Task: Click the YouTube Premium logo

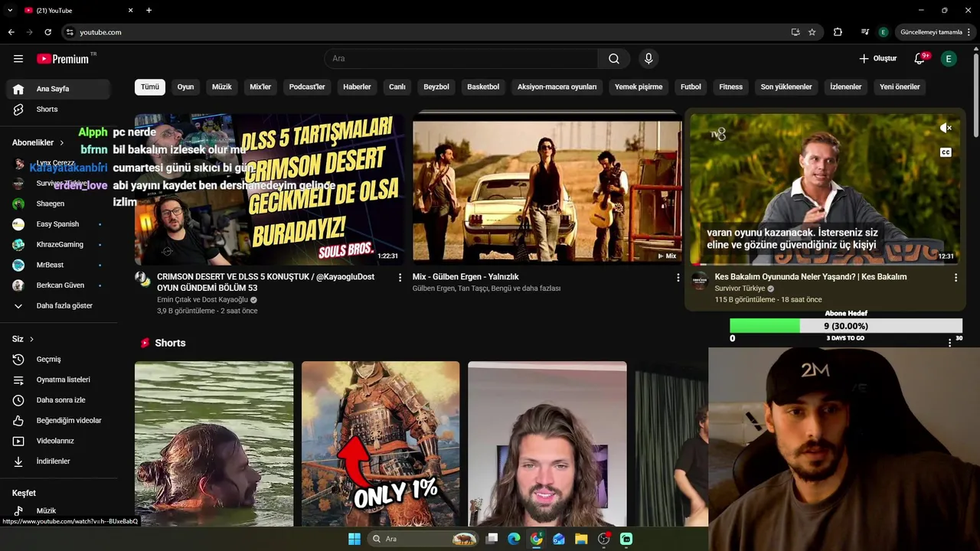Action: click(x=64, y=59)
